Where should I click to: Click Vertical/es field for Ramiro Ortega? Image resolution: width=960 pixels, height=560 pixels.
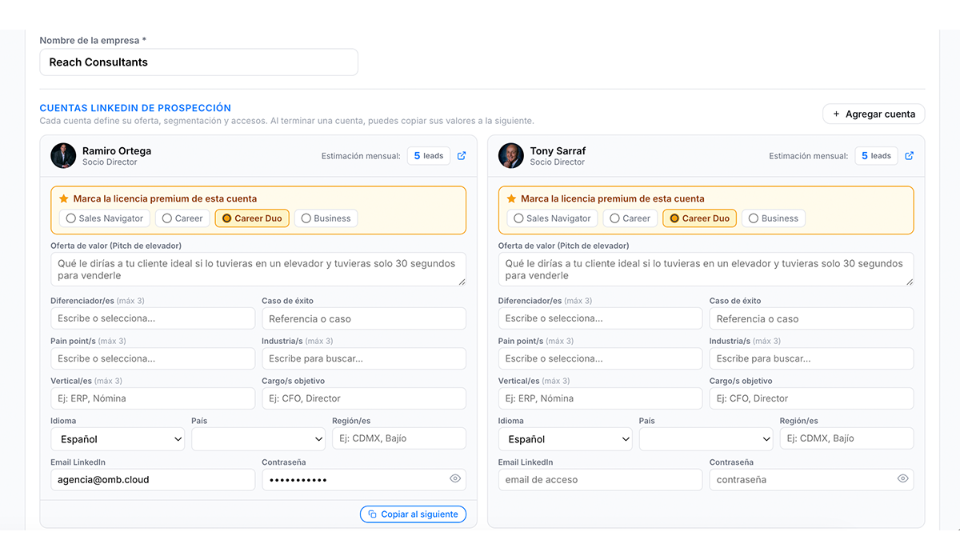click(153, 398)
